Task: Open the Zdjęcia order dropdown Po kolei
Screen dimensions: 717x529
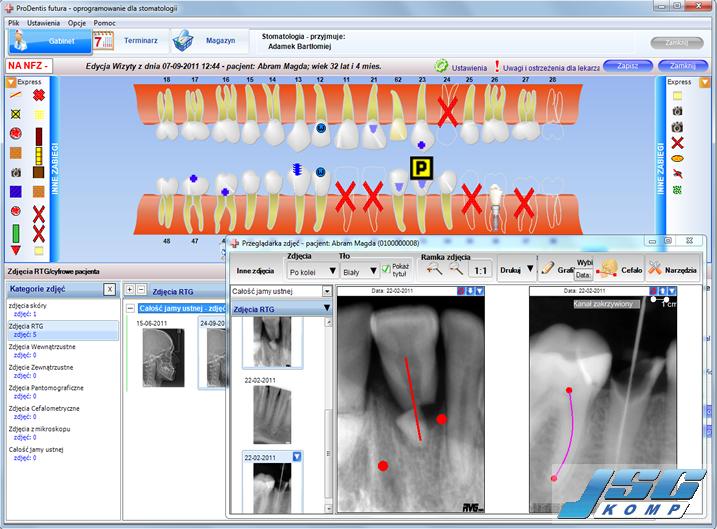Action: (312, 272)
